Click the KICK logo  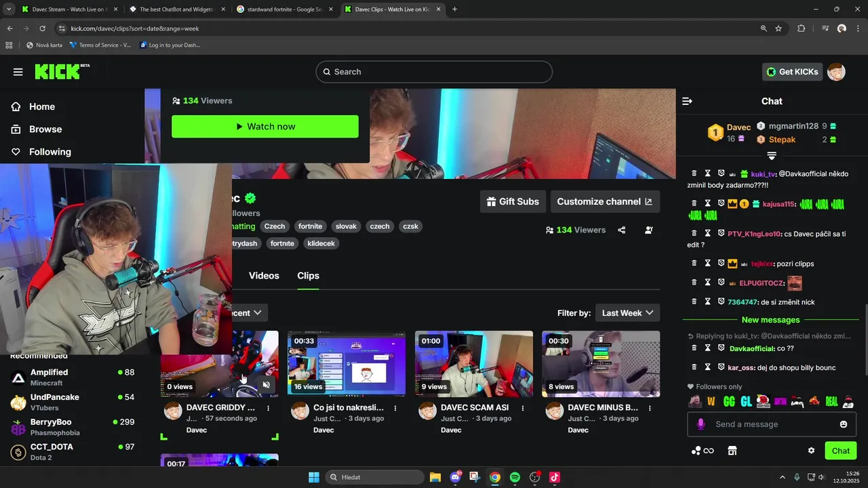[x=62, y=71]
